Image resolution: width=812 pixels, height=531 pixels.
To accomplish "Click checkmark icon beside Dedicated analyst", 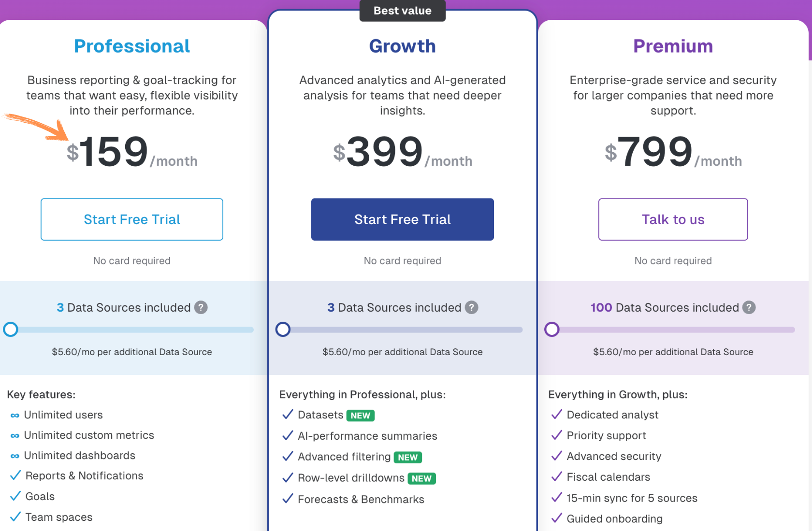I will pyautogui.click(x=557, y=415).
